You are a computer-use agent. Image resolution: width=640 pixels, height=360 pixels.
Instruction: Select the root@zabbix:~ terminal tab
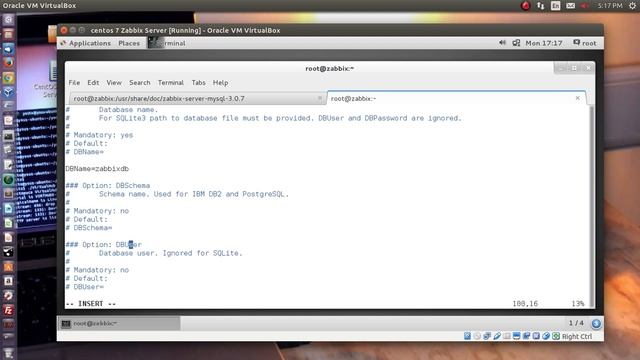pyautogui.click(x=456, y=98)
